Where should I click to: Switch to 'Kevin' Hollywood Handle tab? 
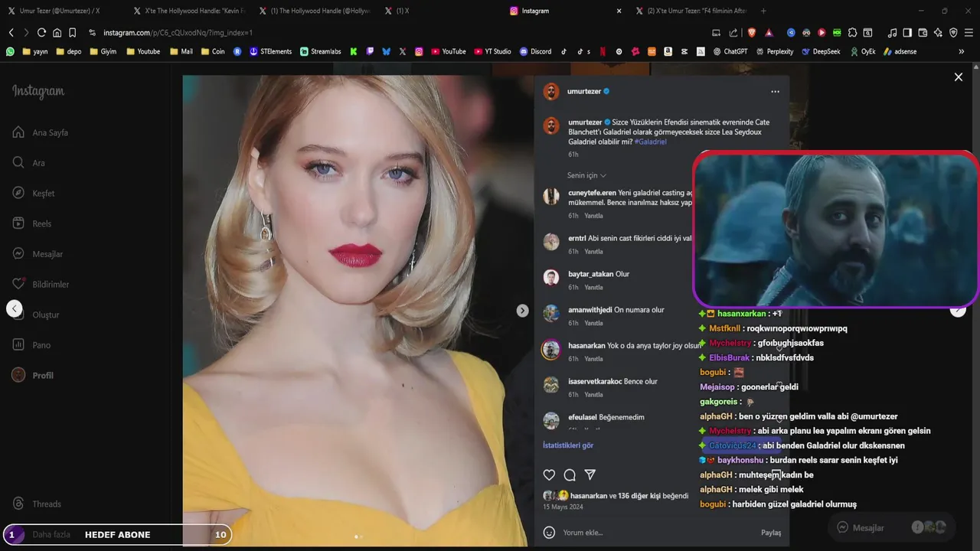tap(190, 11)
